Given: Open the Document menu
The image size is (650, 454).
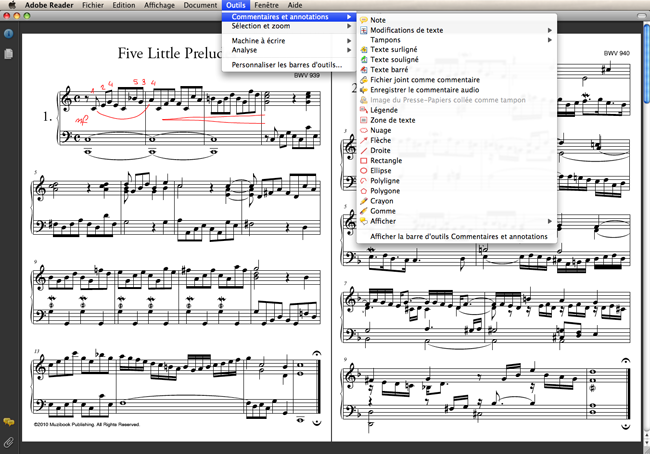Looking at the screenshot, I should click(200, 5).
